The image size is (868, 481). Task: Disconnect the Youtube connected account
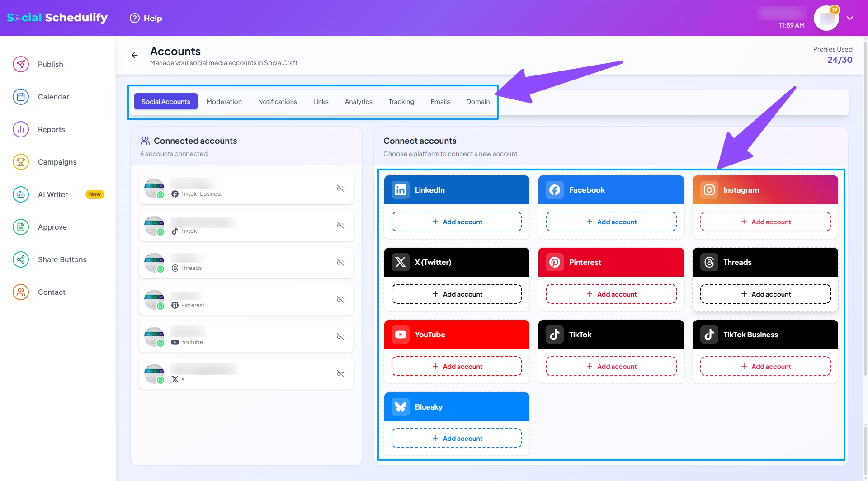(x=341, y=337)
